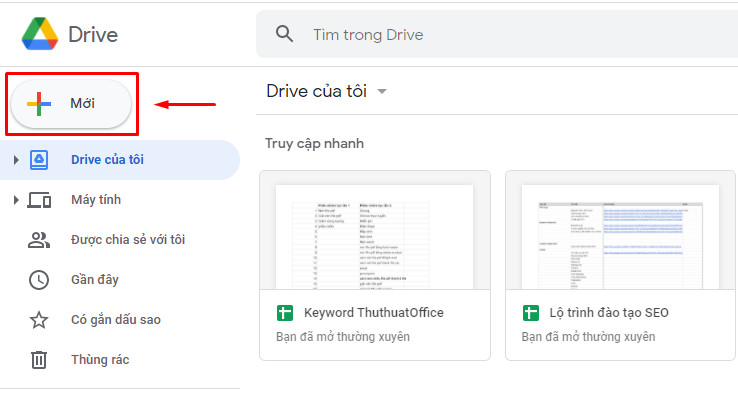Click Bạn đã mở thường xuyên under Keyword ThuthuatOffice

[x=343, y=337]
